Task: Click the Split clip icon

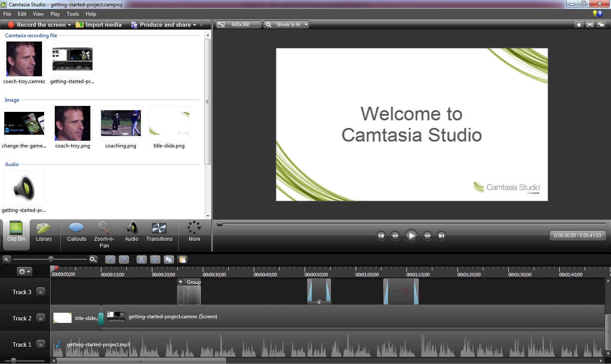Action: [155, 259]
